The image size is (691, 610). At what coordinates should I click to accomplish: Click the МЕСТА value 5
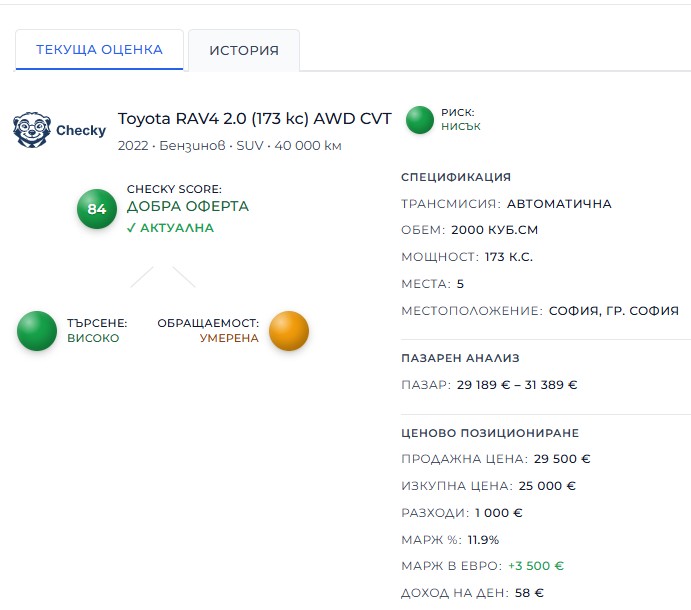(x=460, y=284)
